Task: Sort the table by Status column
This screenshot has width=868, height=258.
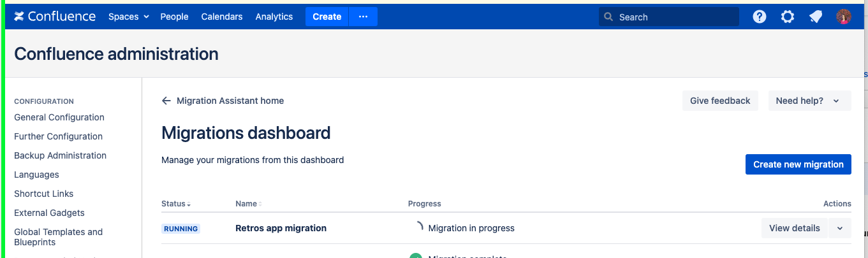Action: tap(176, 204)
